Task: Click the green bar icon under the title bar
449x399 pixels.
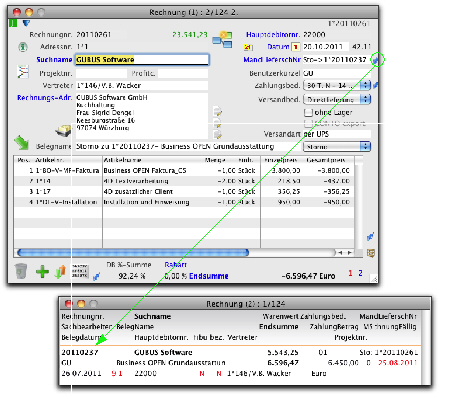Action: [x=13, y=23]
